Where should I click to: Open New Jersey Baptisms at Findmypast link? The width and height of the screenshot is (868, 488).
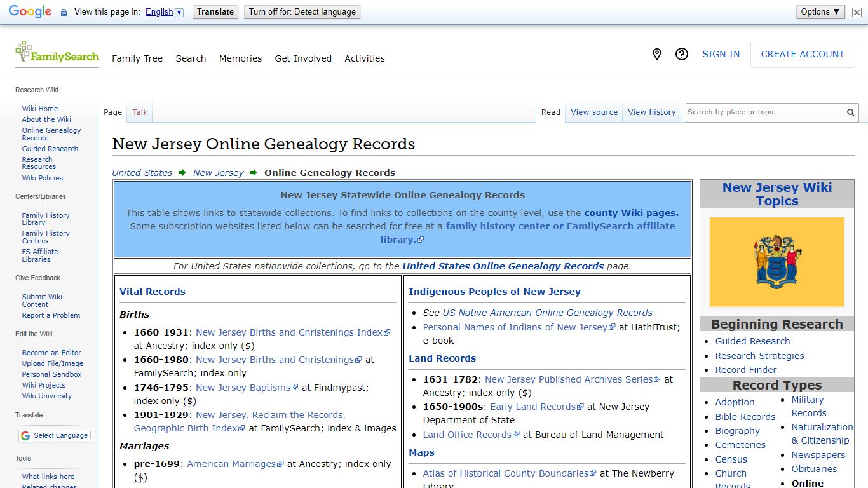tap(247, 387)
